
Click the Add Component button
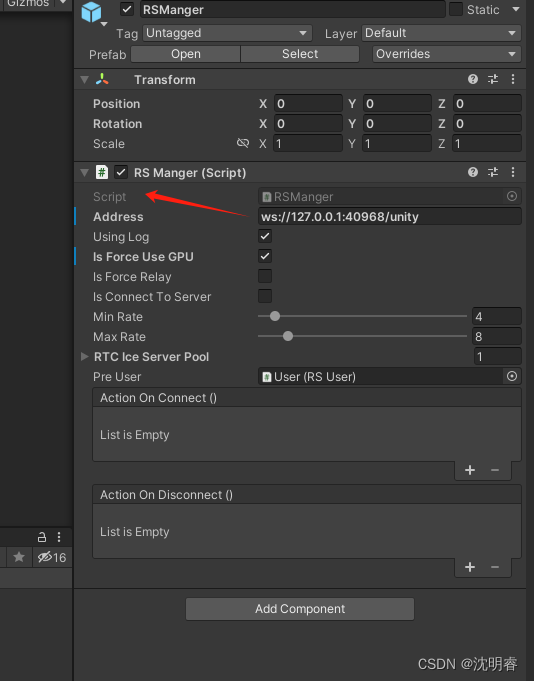click(x=300, y=609)
